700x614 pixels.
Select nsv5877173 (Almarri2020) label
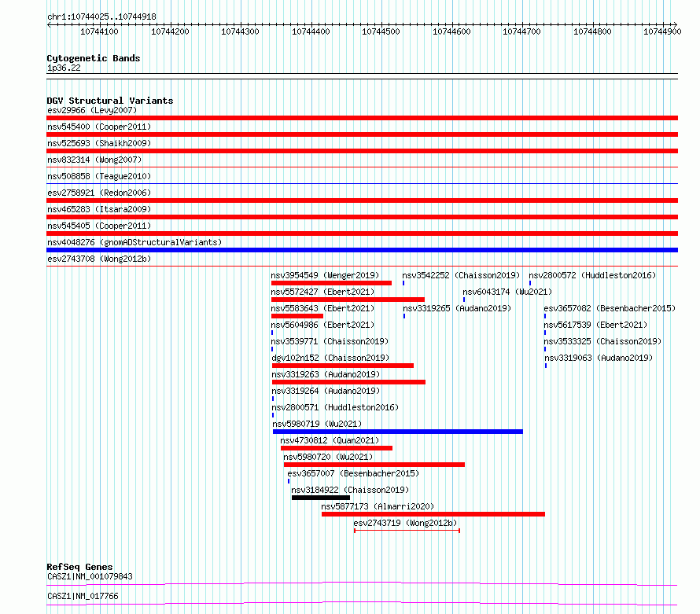[378, 506]
